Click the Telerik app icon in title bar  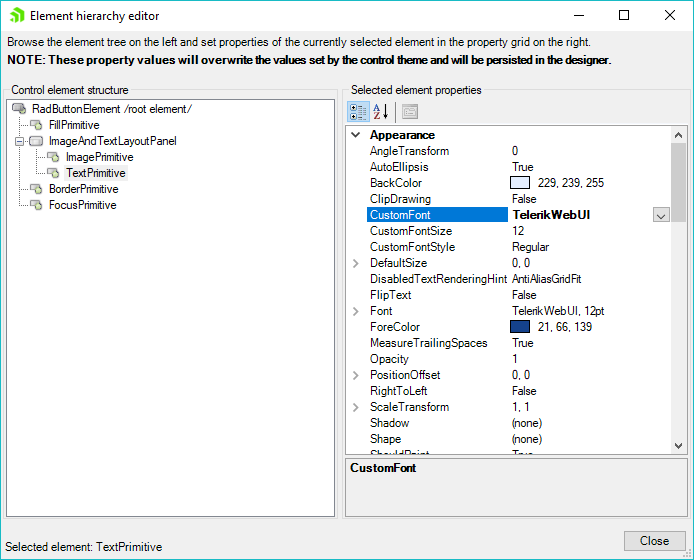pyautogui.click(x=17, y=15)
